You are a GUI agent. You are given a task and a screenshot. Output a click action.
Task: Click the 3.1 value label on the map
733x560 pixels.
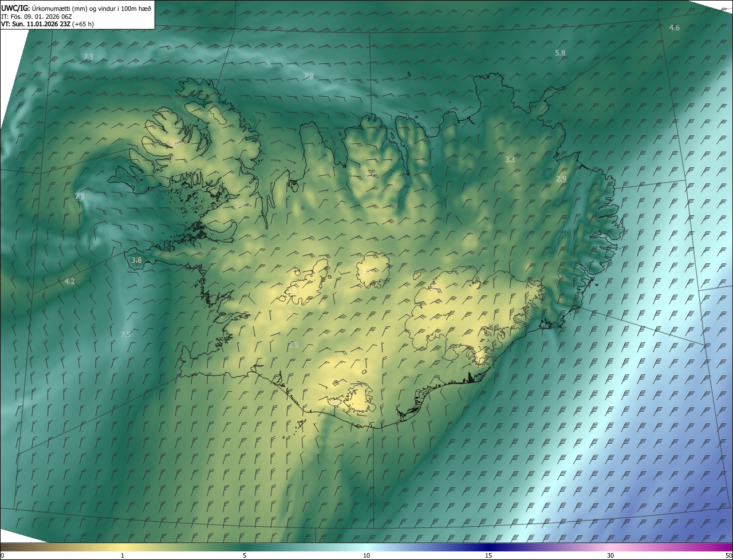(x=510, y=159)
